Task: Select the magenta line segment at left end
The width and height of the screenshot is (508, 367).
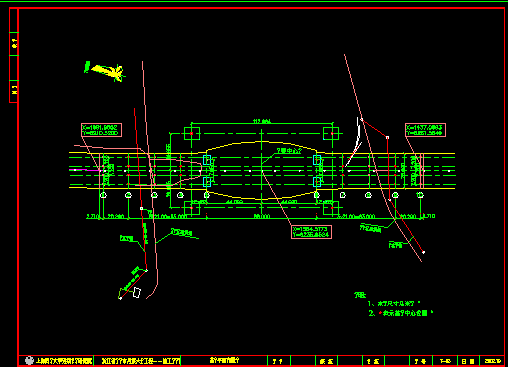Action: (x=85, y=170)
